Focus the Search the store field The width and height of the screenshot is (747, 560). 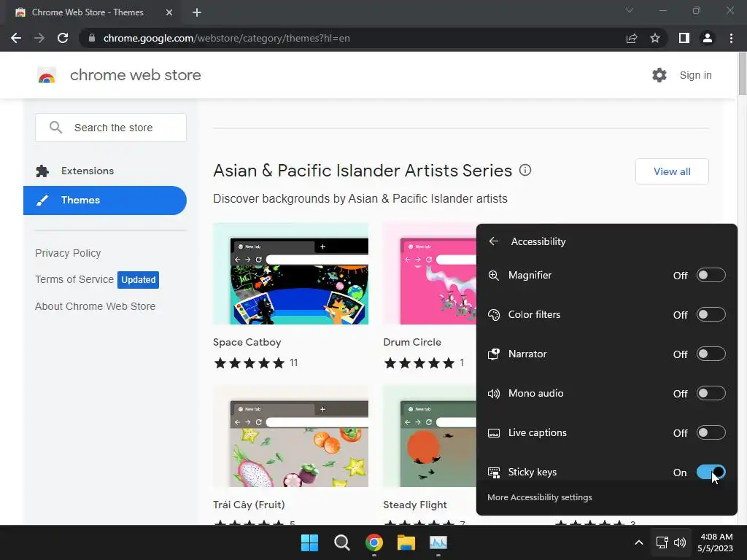111,128
